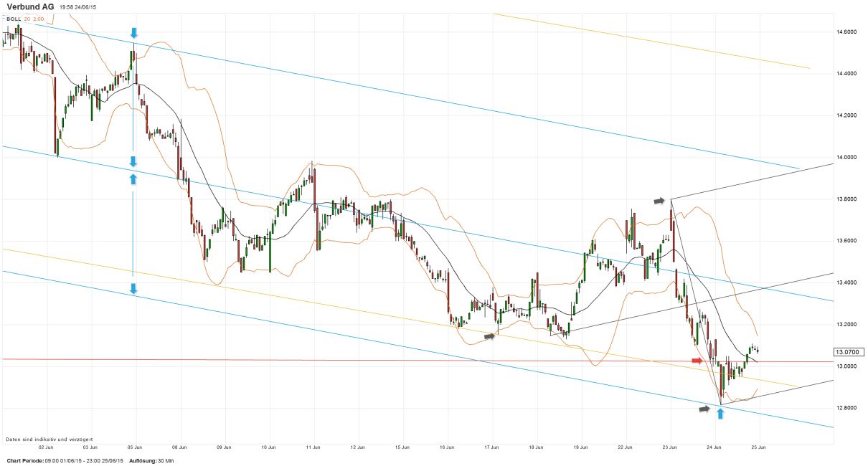Viewport: 868px width, 466px height.
Task: Click blue down arrow directly above the blue up arrow
Action: (x=133, y=161)
